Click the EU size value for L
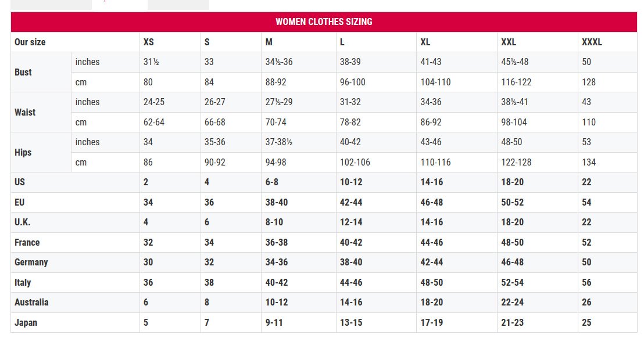The width and height of the screenshot is (644, 356). coord(351,202)
